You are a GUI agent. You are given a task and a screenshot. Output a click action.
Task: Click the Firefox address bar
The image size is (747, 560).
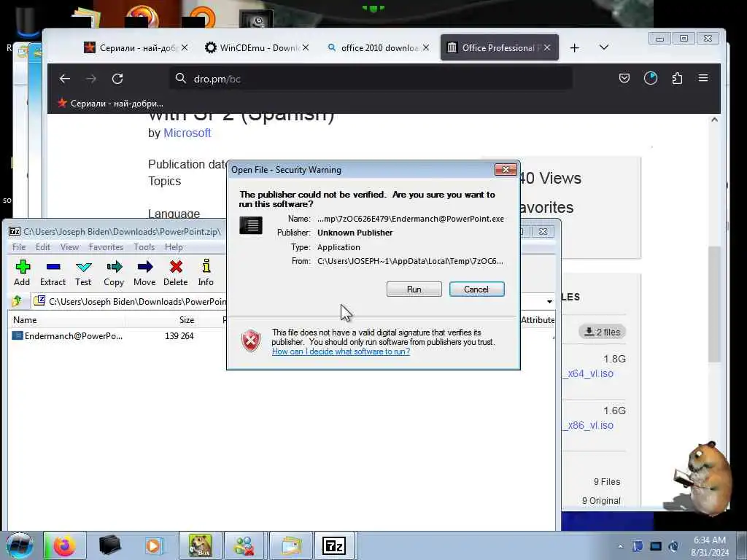tap(371, 79)
